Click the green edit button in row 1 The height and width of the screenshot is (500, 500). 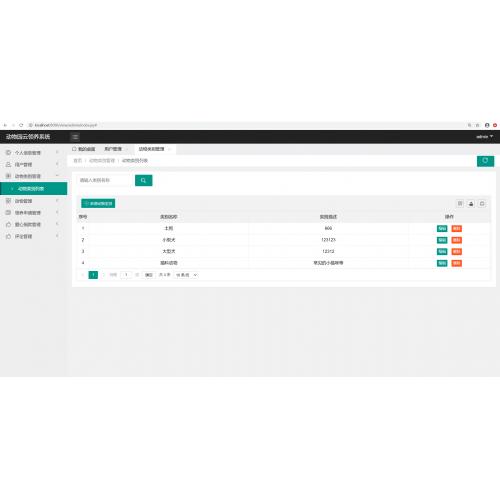(x=442, y=229)
